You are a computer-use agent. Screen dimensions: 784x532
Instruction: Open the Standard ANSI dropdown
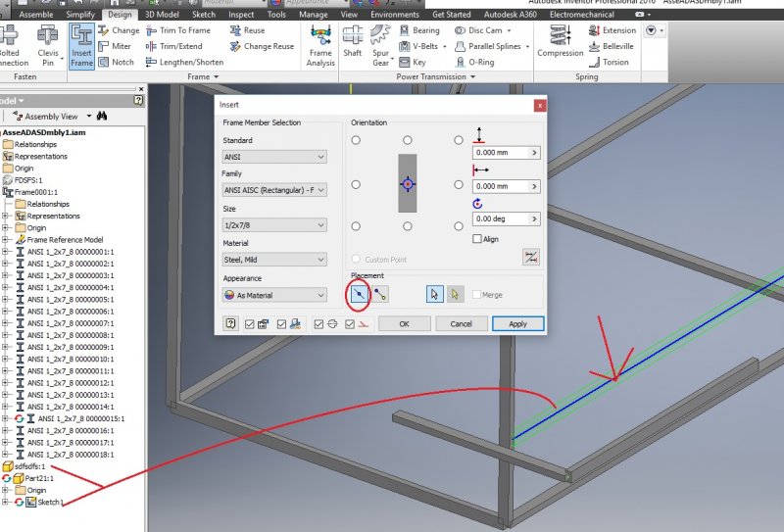point(274,157)
